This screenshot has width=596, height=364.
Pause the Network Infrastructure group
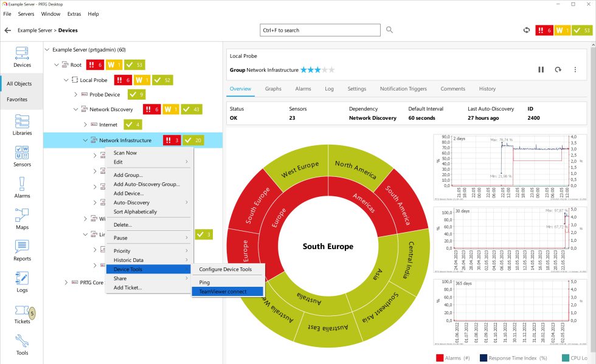coord(541,70)
